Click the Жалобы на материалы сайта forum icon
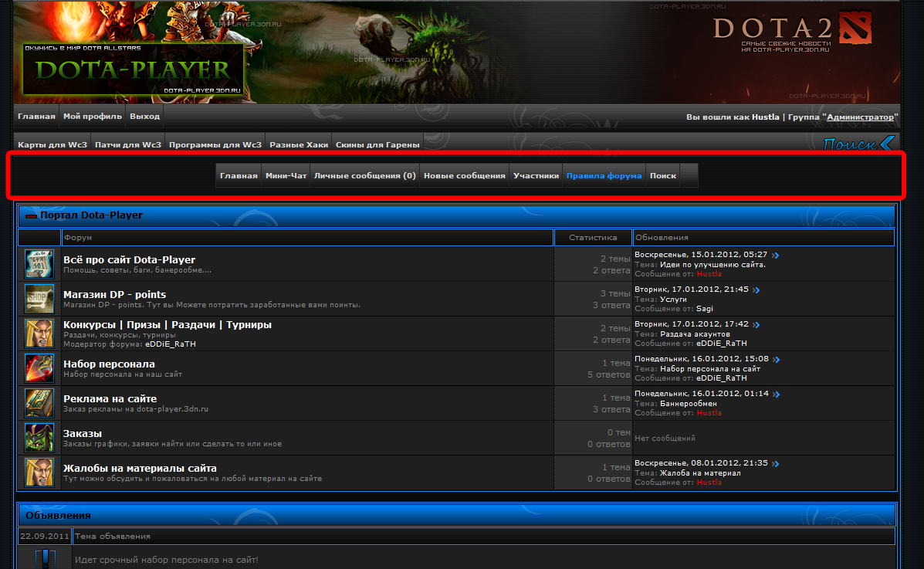The width and height of the screenshot is (924, 569). [39, 473]
